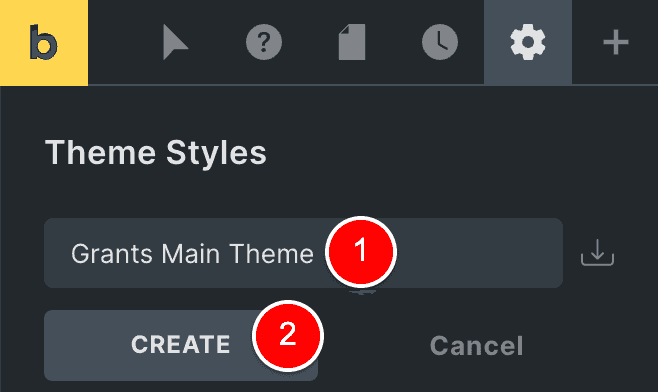Open the Pages document icon
658x392 pixels.
(352, 42)
